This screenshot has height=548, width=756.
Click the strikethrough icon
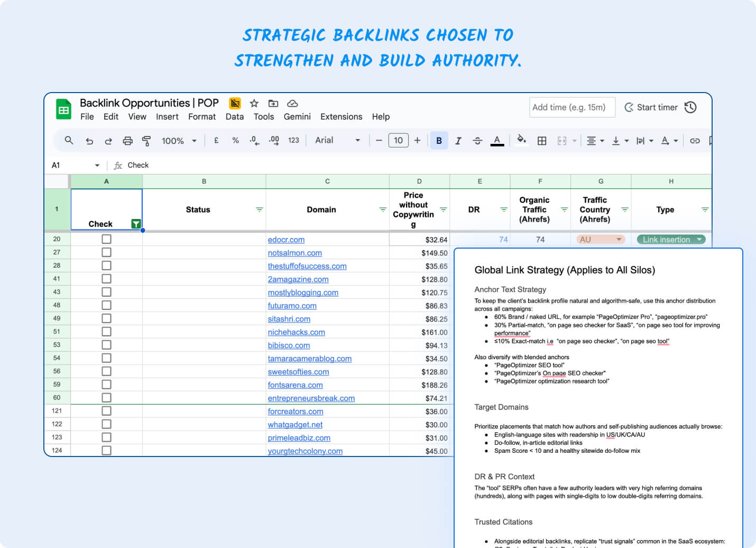coord(477,141)
